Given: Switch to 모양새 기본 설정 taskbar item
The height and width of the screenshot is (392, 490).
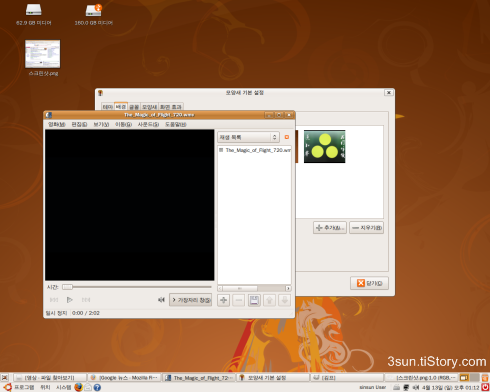Looking at the screenshot, I should tap(274, 378).
